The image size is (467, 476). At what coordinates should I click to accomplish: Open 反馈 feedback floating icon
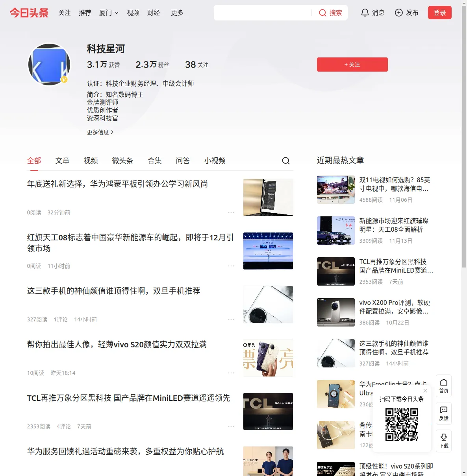pyautogui.click(x=444, y=413)
